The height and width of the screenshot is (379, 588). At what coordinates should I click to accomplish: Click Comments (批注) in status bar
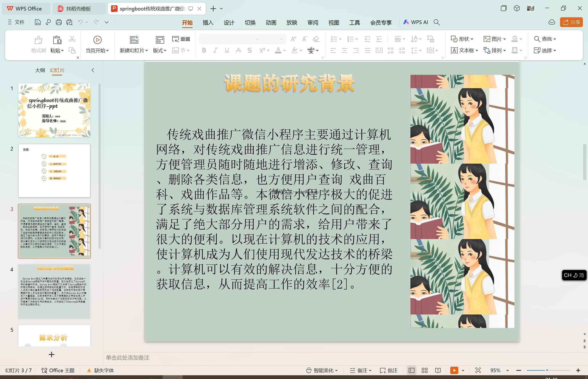(x=389, y=370)
